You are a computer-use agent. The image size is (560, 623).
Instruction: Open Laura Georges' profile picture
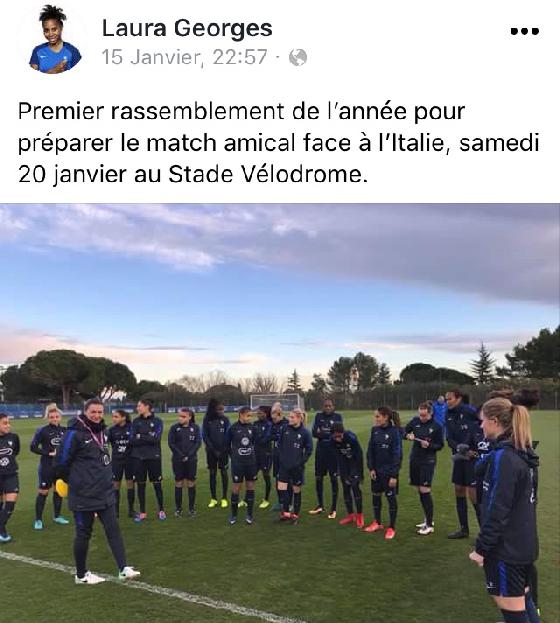click(55, 40)
